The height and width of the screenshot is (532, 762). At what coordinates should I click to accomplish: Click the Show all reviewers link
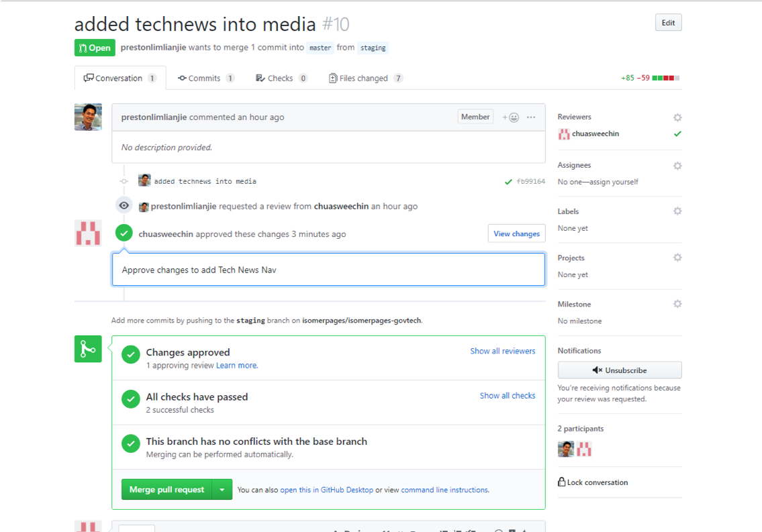pyautogui.click(x=502, y=351)
